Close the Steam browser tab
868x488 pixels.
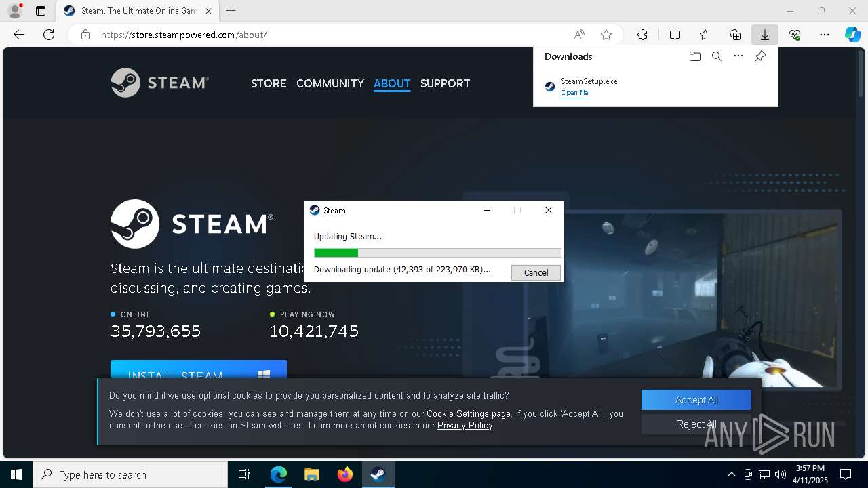pos(208,11)
